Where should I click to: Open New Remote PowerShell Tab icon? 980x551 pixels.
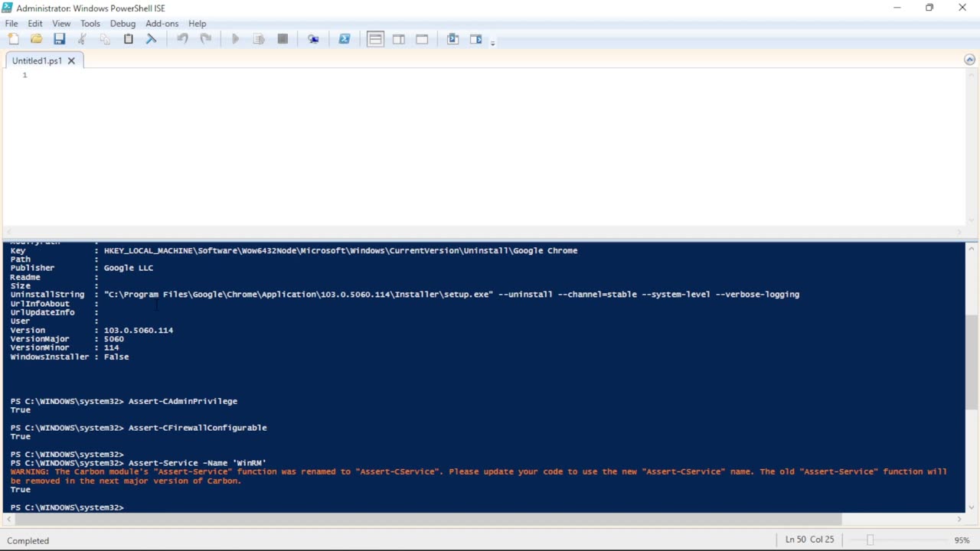pyautogui.click(x=313, y=39)
